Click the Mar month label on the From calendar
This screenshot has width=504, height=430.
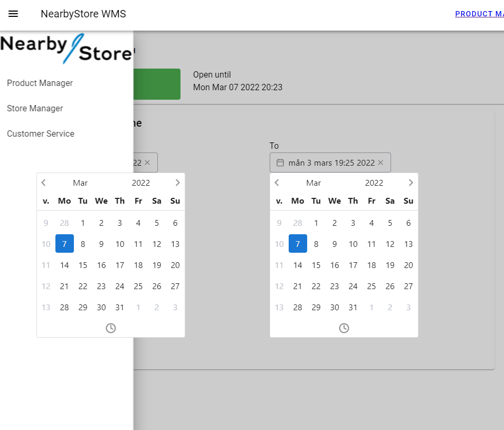80,183
